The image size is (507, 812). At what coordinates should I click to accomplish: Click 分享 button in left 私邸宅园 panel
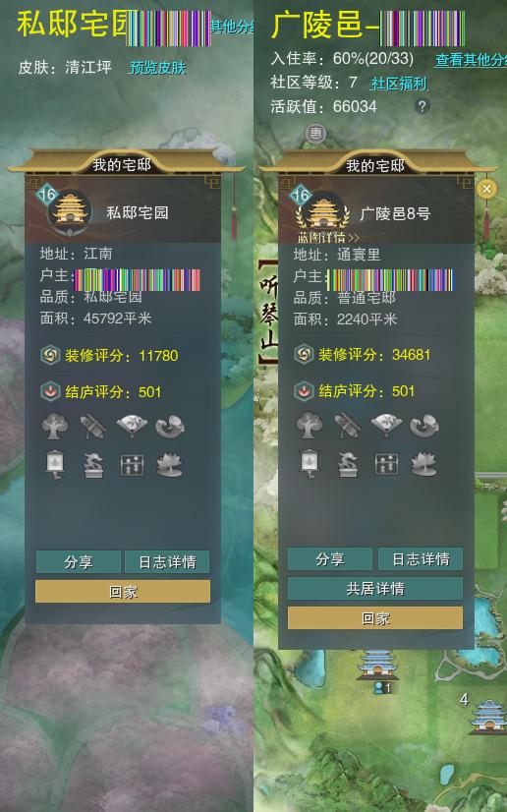(79, 562)
